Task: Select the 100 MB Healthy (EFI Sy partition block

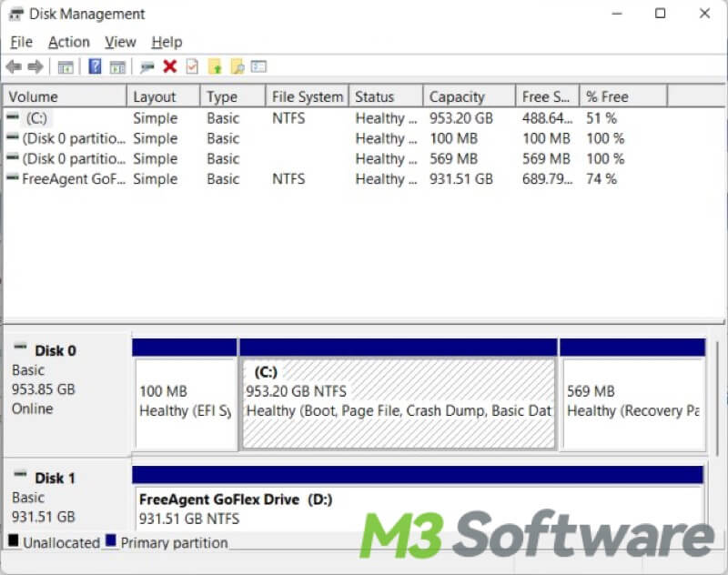Action: tap(185, 395)
